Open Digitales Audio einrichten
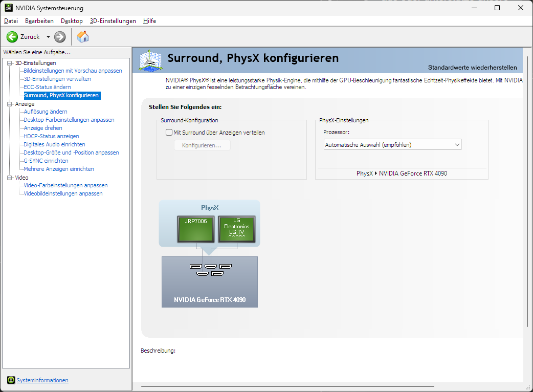Image resolution: width=533 pixels, height=392 pixels. (54, 144)
